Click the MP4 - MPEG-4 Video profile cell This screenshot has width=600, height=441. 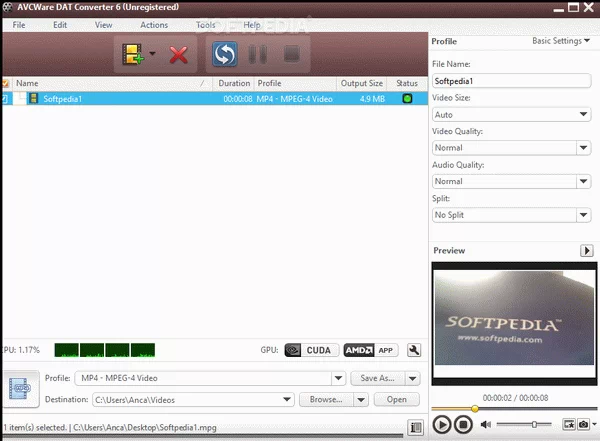coord(294,99)
